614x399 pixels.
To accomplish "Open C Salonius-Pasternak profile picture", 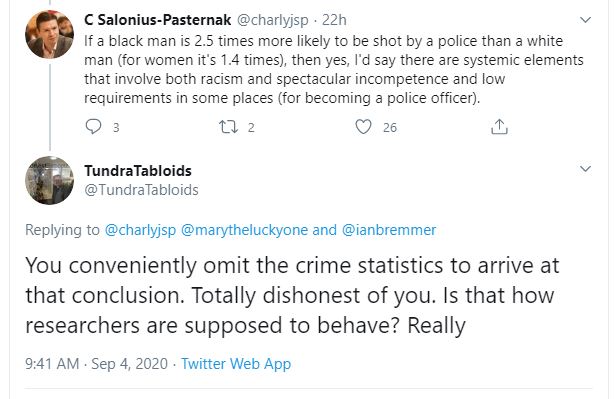I will 49,34.
